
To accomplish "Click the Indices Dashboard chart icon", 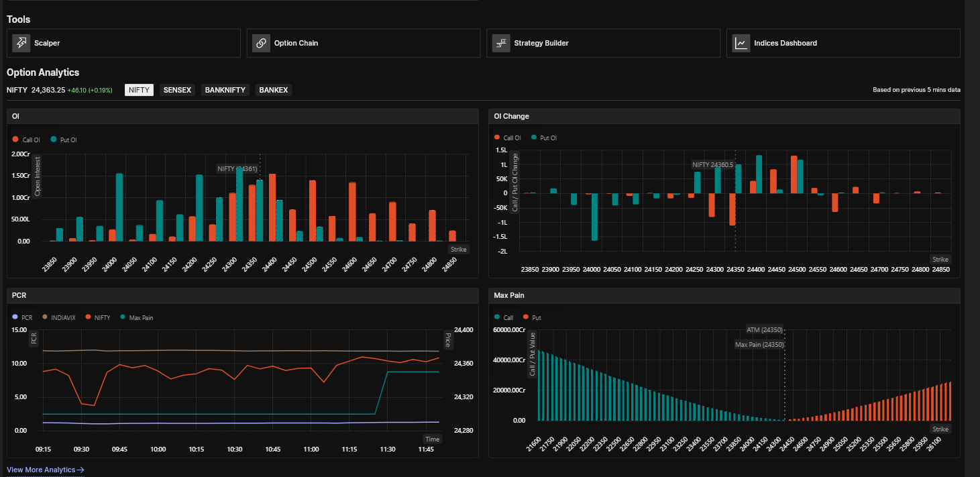I will (741, 43).
